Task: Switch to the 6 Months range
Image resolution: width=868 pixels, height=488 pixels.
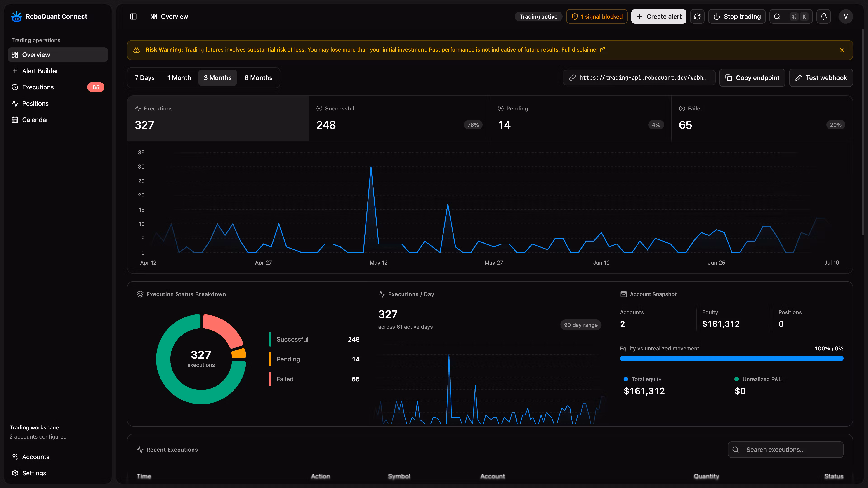Action: [x=258, y=78]
